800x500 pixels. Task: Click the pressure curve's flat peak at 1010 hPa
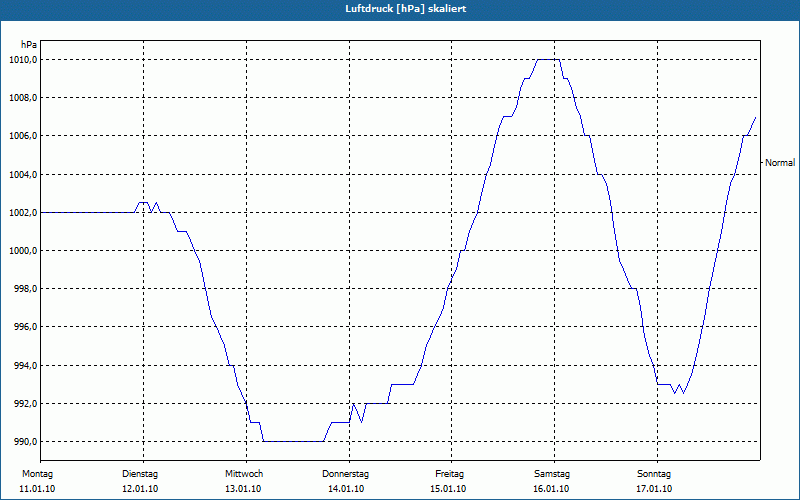pyautogui.click(x=548, y=60)
